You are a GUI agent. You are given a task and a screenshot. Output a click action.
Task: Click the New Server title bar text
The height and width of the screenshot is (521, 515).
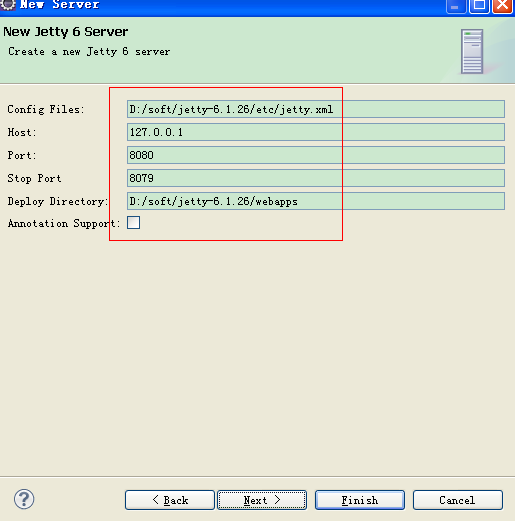click(x=59, y=5)
